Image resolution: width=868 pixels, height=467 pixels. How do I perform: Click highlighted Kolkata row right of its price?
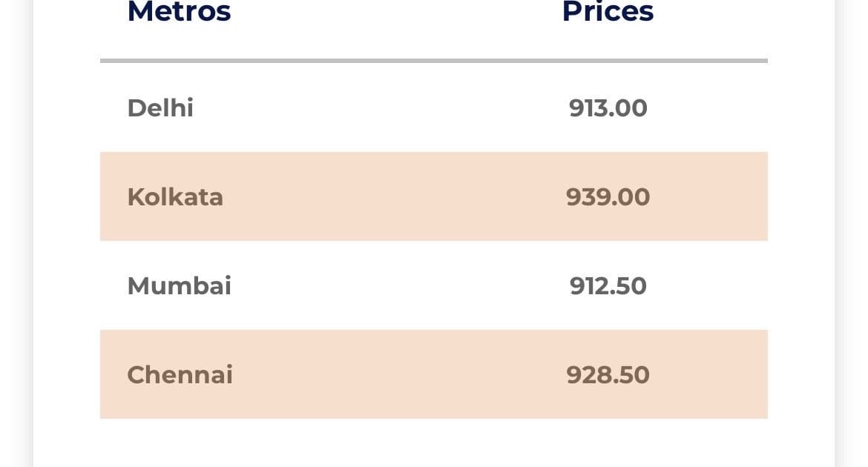712,197
